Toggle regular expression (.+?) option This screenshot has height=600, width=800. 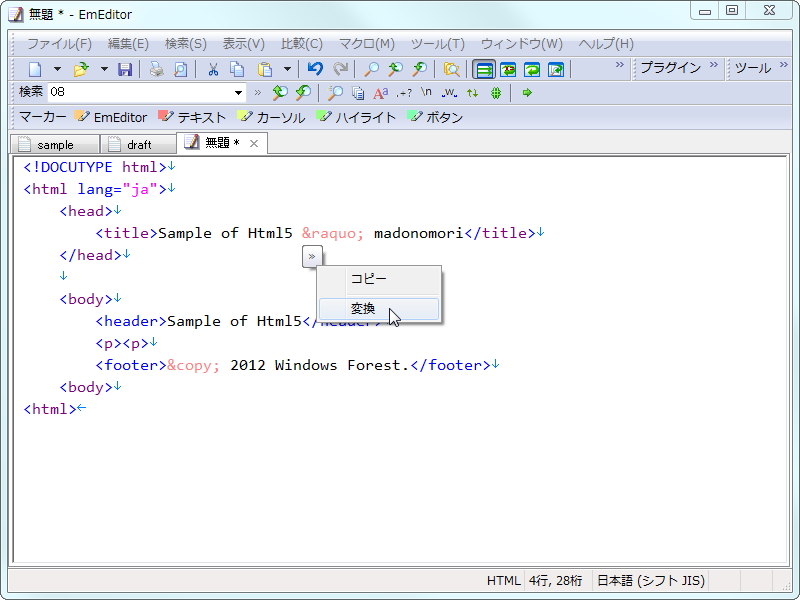pos(404,93)
